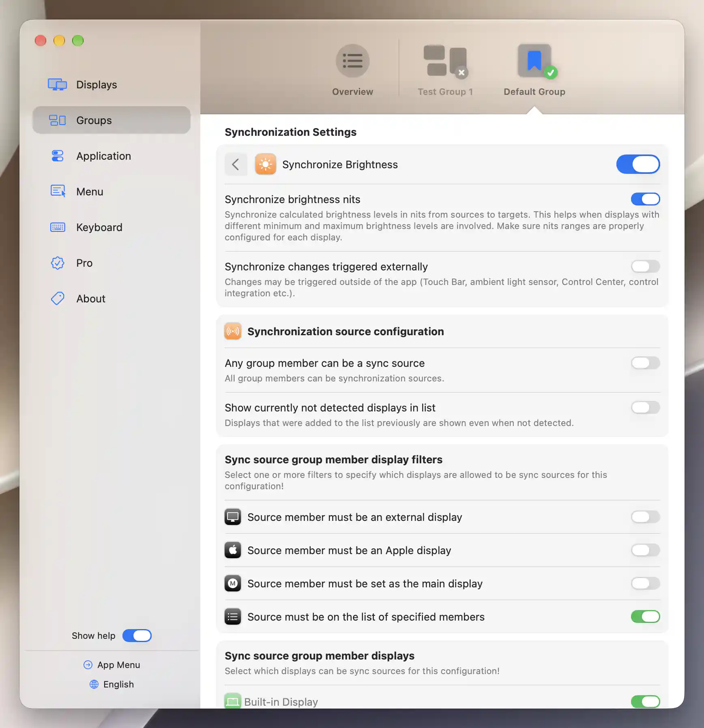Click Sync source group member display filters heading

click(x=333, y=459)
